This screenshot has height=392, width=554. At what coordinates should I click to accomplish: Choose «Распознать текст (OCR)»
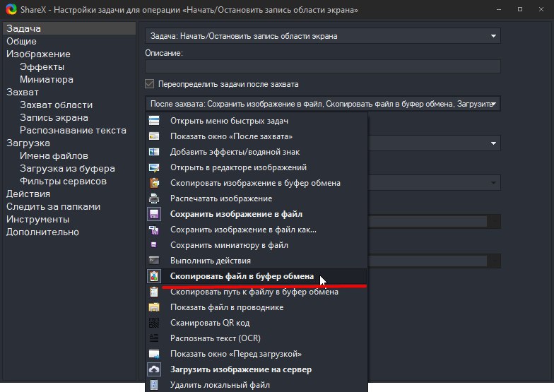click(x=257, y=338)
